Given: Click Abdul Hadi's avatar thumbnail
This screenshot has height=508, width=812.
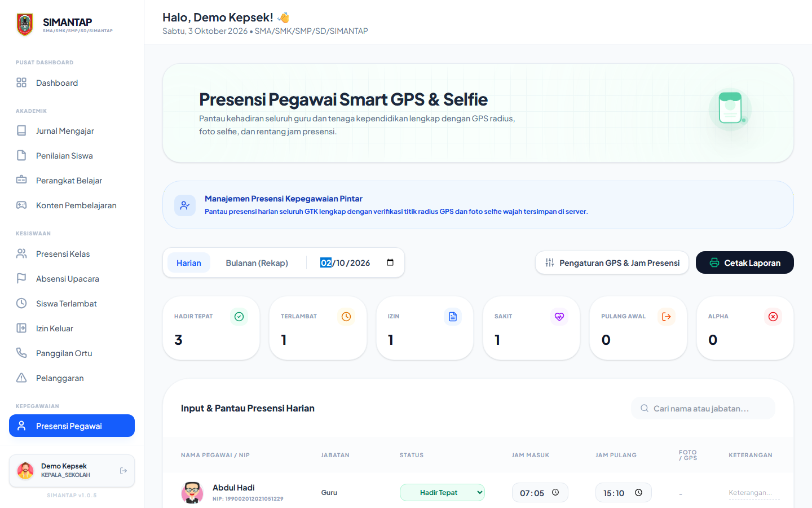Looking at the screenshot, I should pos(192,493).
